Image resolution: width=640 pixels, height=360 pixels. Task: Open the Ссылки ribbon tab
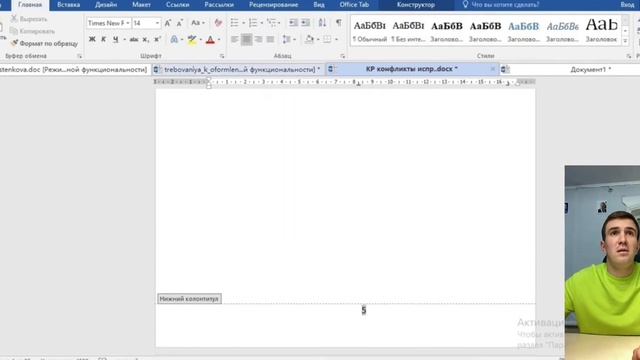178,5
